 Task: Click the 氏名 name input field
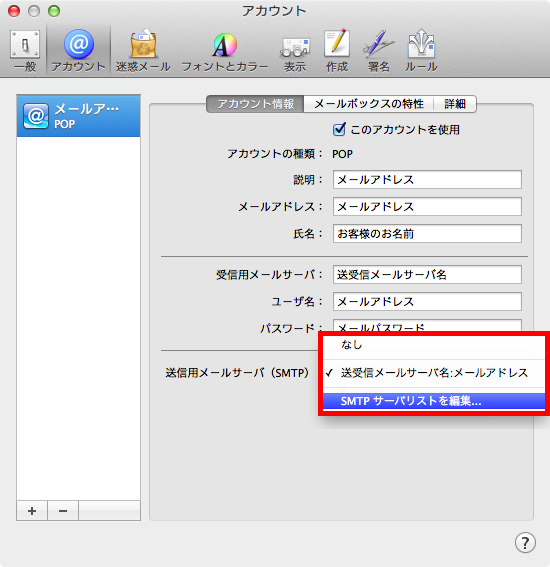[x=427, y=234]
